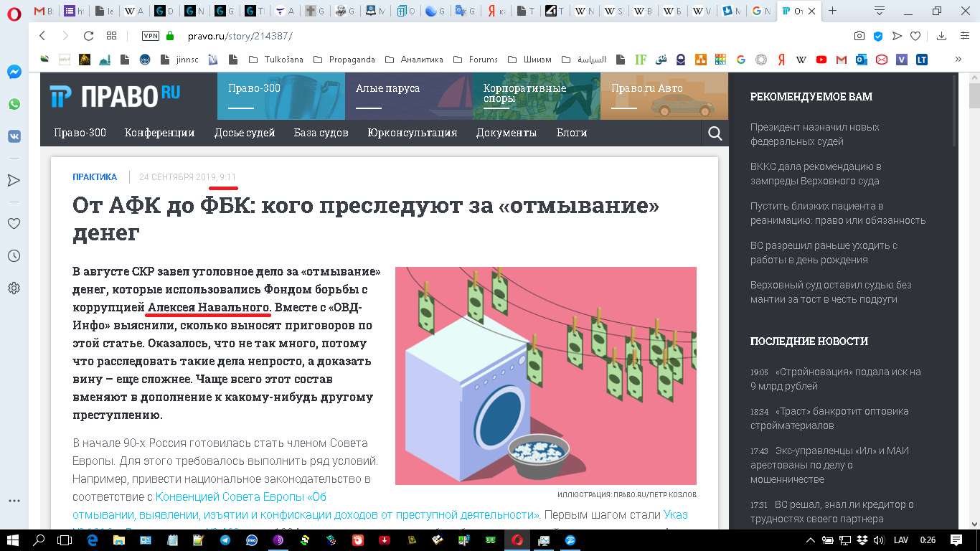Image resolution: width=980 pixels, height=551 pixels.
Task: Open settings gear in sidebar
Action: (x=14, y=288)
